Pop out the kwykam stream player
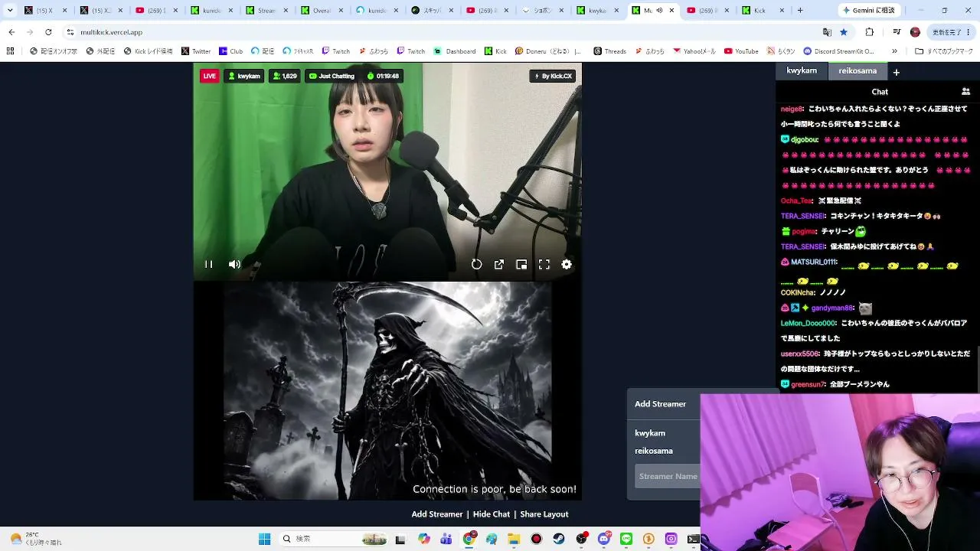 (499, 264)
